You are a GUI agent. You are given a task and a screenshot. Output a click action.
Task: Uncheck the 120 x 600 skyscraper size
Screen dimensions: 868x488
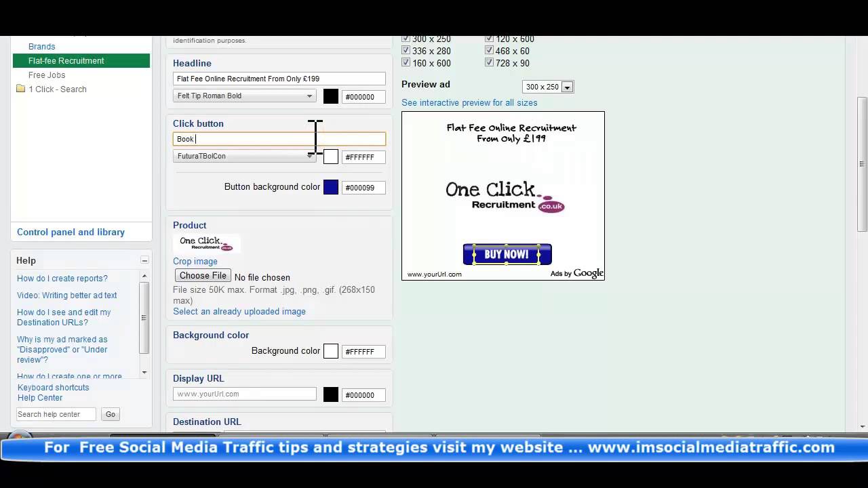pyautogui.click(x=489, y=38)
